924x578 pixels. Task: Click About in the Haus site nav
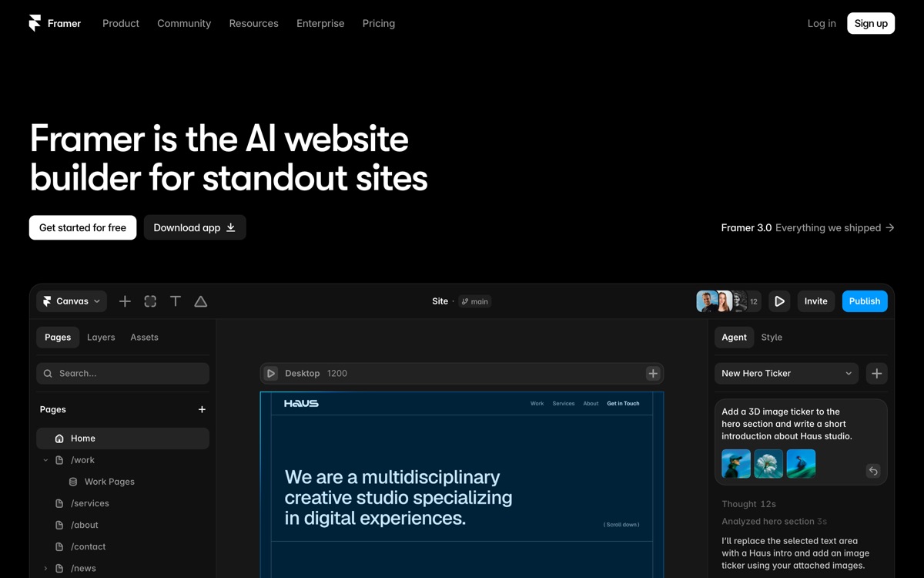point(591,403)
